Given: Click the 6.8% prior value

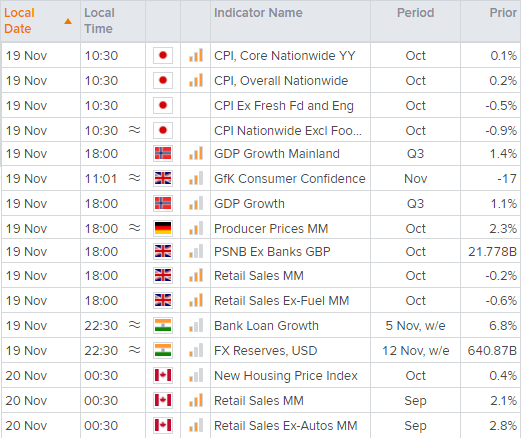Looking at the screenshot, I should pyautogui.click(x=503, y=325).
